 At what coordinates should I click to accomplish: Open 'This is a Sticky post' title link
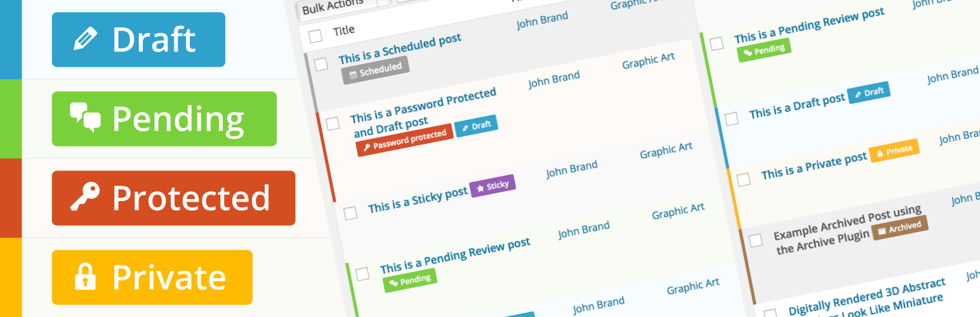point(418,200)
